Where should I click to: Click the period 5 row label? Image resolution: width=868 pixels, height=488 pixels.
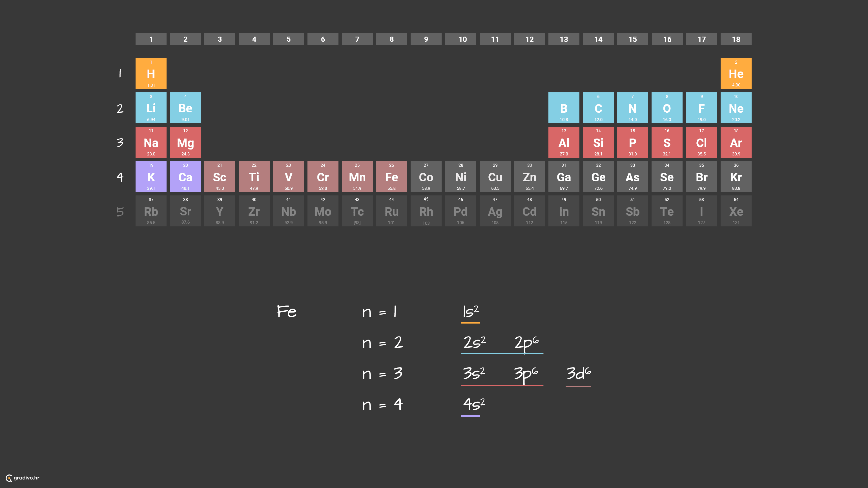[120, 211]
